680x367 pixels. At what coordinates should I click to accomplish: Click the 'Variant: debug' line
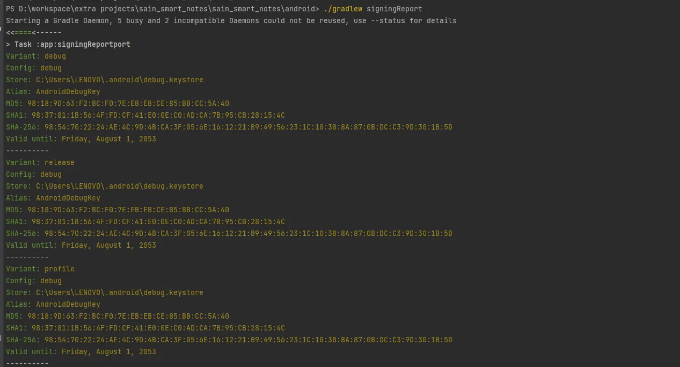(36, 56)
